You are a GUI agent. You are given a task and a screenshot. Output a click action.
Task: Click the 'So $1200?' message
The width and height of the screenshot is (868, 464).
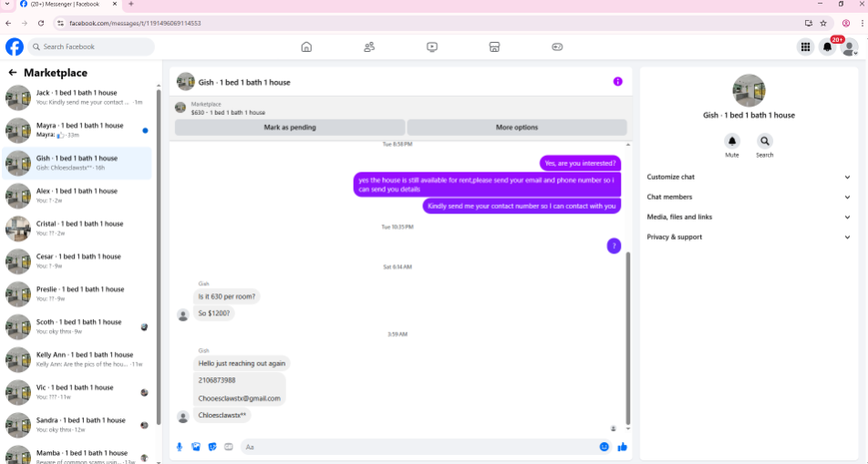(x=214, y=314)
